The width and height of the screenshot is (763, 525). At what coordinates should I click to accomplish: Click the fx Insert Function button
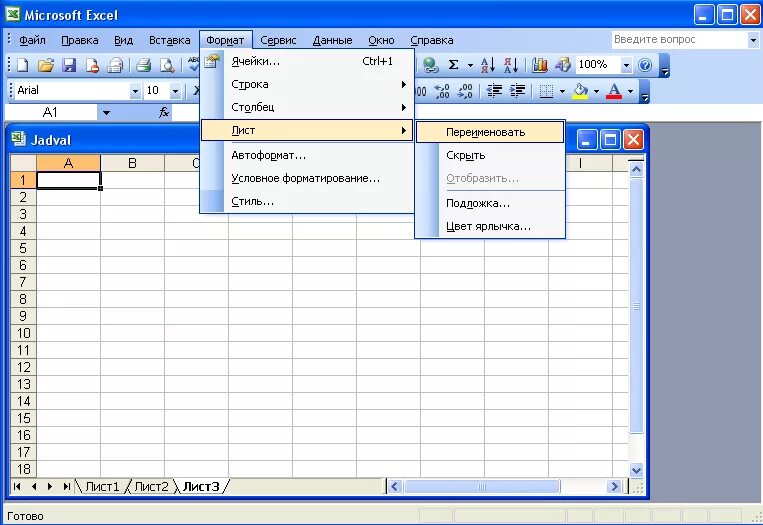tap(164, 113)
